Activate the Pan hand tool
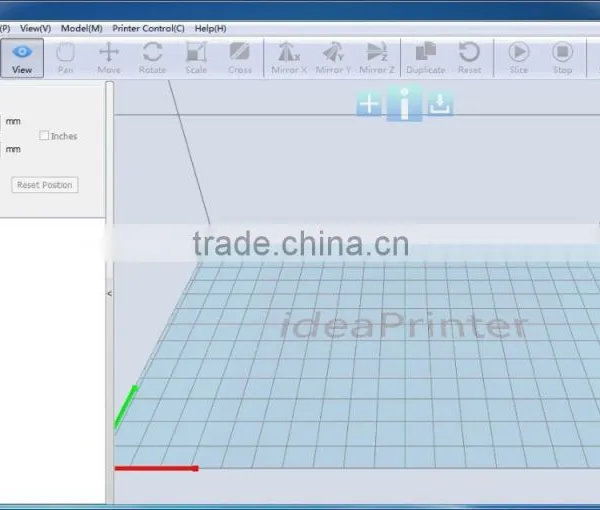 pos(65,58)
